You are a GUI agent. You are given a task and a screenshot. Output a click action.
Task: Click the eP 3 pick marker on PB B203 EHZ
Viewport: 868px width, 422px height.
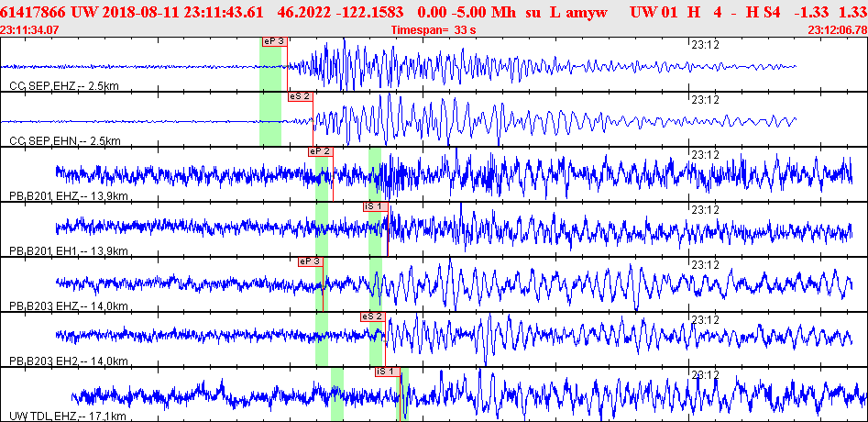click(x=310, y=261)
